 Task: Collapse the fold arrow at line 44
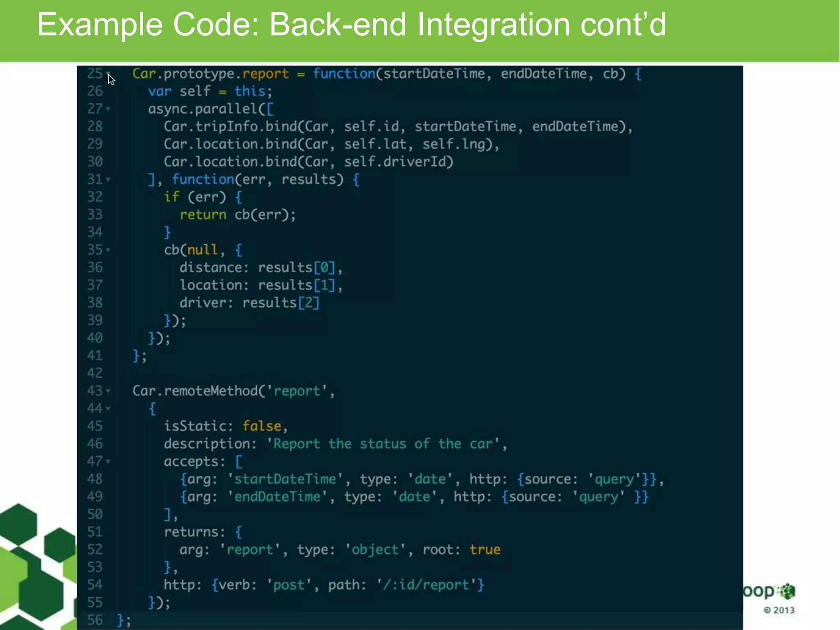point(108,409)
